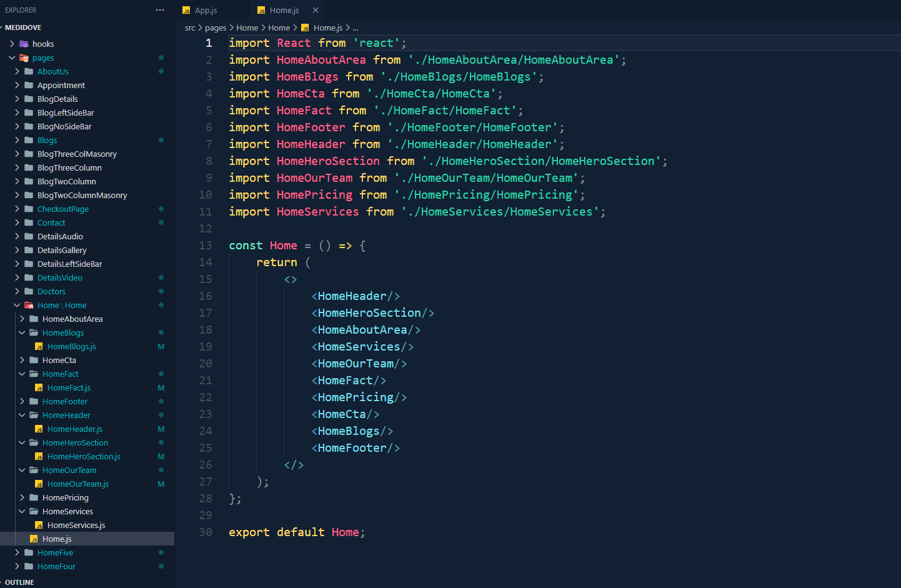Click the HomeFive folder icon
Screen dimensions: 901x588
pyautogui.click(x=29, y=552)
